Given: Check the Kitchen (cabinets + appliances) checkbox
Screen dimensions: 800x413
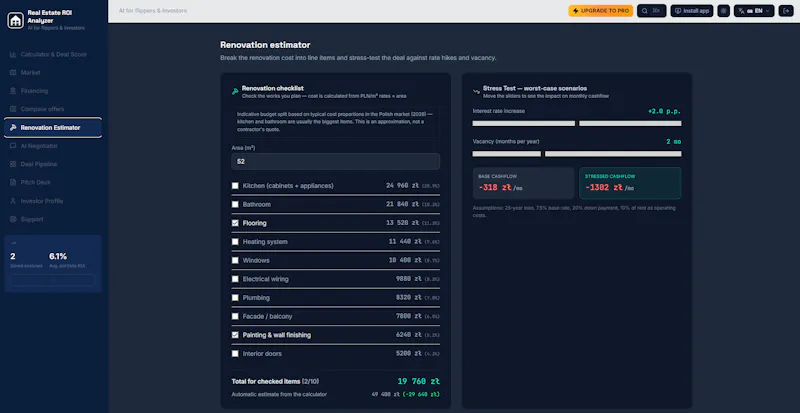Looking at the screenshot, I should pyautogui.click(x=235, y=186).
